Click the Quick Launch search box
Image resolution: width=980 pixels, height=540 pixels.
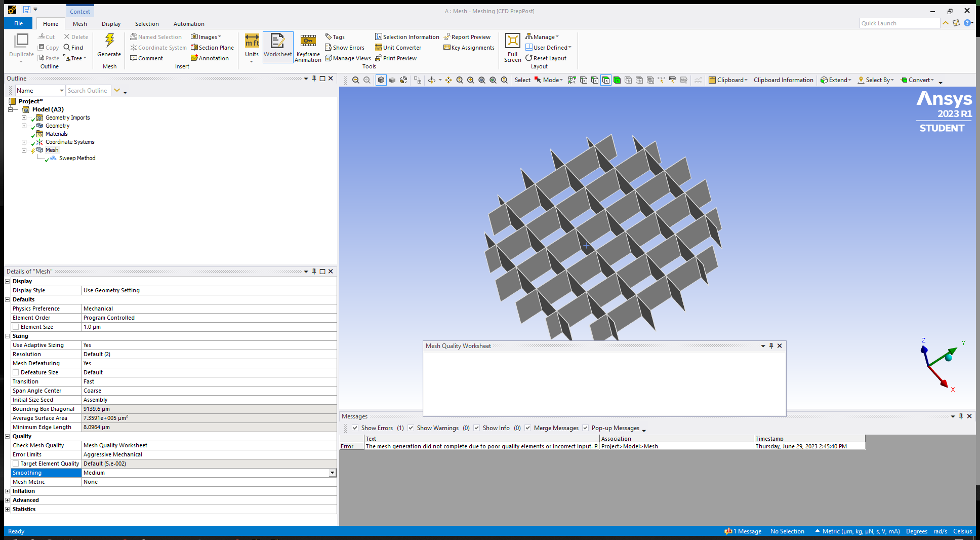click(900, 23)
